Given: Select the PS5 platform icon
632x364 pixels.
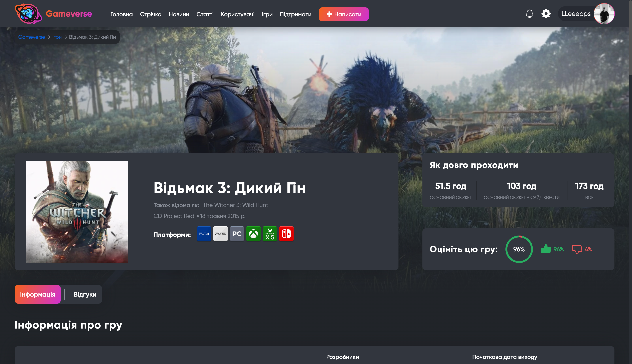Looking at the screenshot, I should pyautogui.click(x=220, y=234).
